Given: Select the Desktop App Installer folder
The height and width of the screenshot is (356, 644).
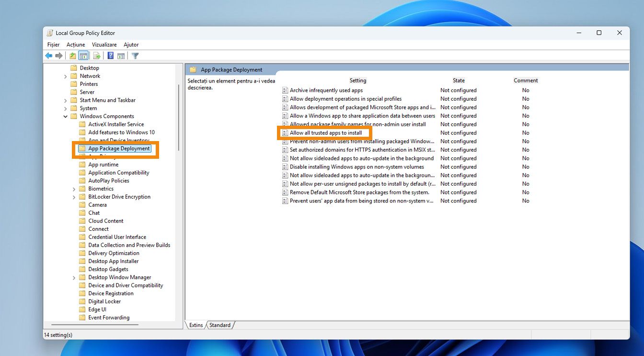Looking at the screenshot, I should click(114, 261).
